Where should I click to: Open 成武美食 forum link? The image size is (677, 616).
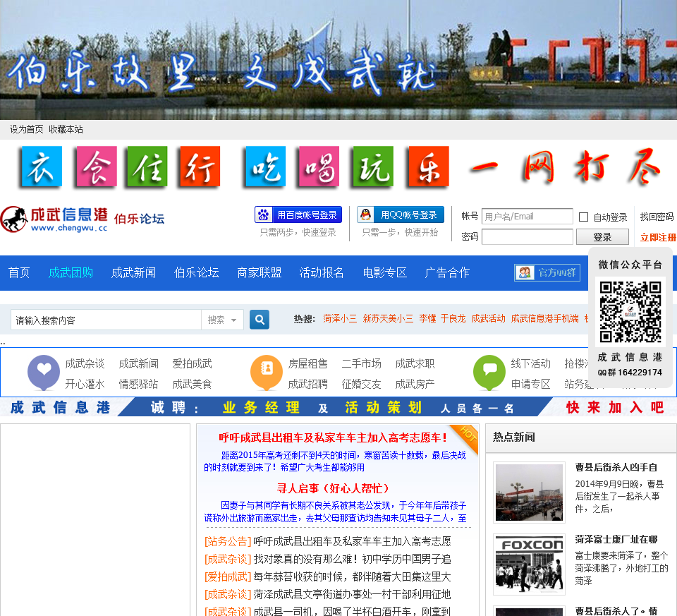pyautogui.click(x=192, y=384)
